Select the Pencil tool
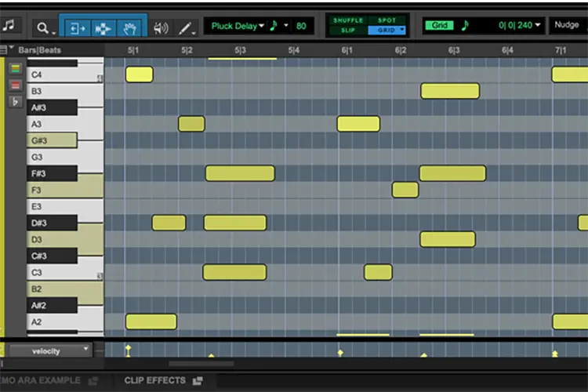Viewport: 588px width, 392px height. pos(184,28)
